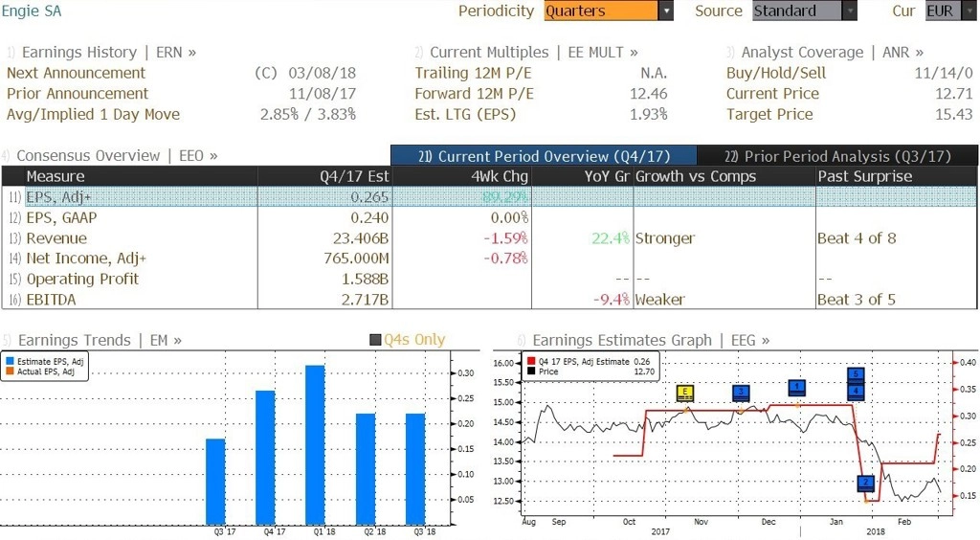Viewport: 980px width, 540px height.
Task: Click the blue marker 4 on estimates graph
Action: [857, 392]
